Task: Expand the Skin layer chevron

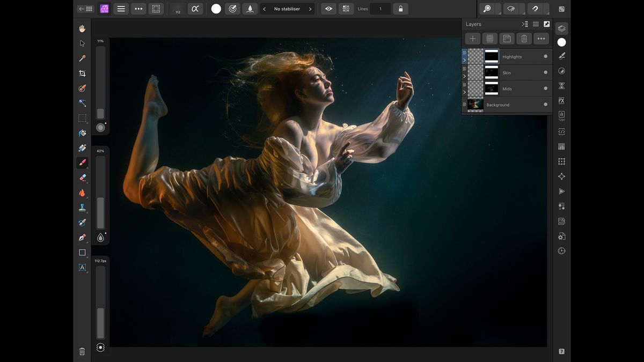Action: (x=465, y=76)
